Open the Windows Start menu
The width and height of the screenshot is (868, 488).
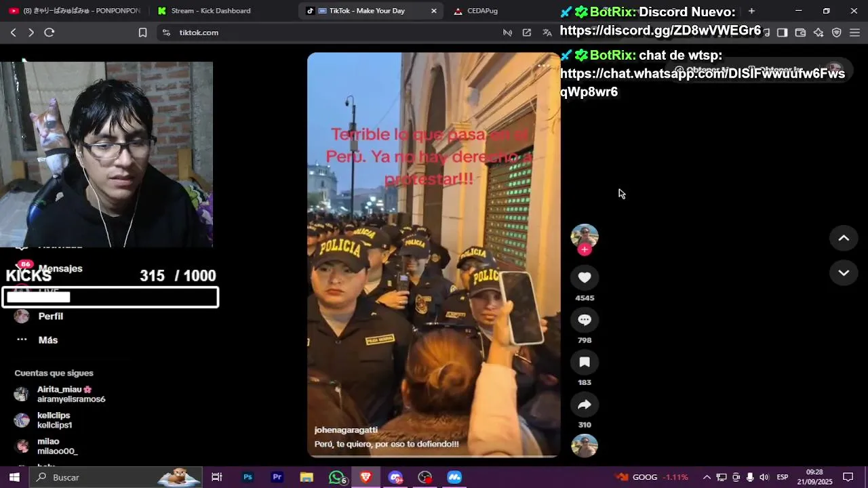tap(14, 477)
